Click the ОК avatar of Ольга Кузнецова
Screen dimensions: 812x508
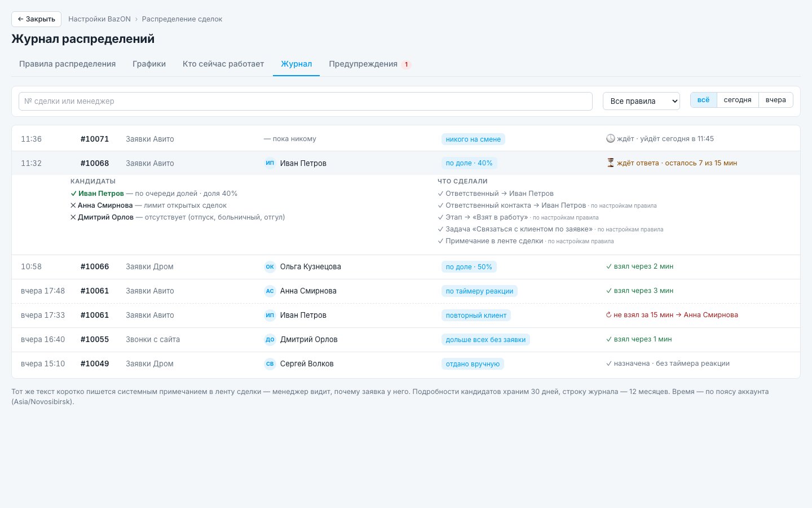pyautogui.click(x=270, y=266)
